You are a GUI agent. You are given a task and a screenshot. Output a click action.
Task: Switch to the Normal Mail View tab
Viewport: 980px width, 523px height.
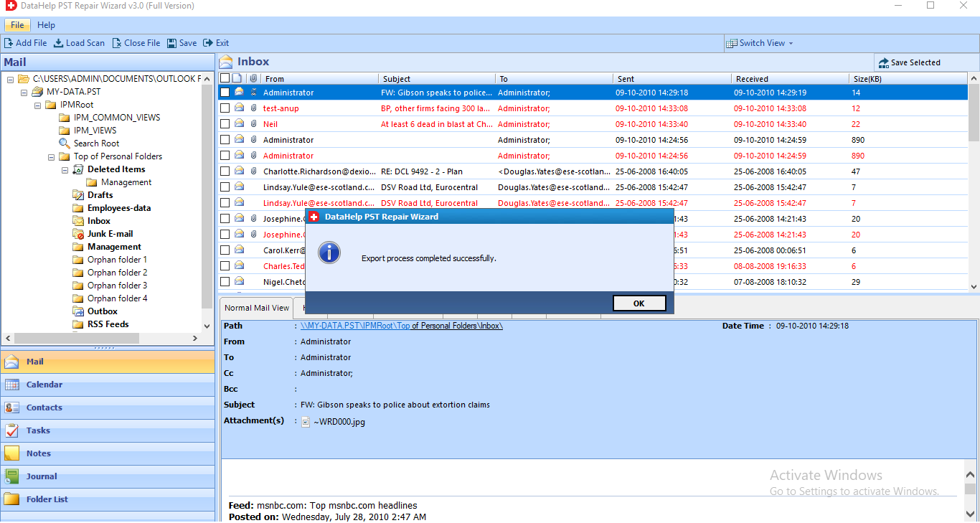pos(255,307)
